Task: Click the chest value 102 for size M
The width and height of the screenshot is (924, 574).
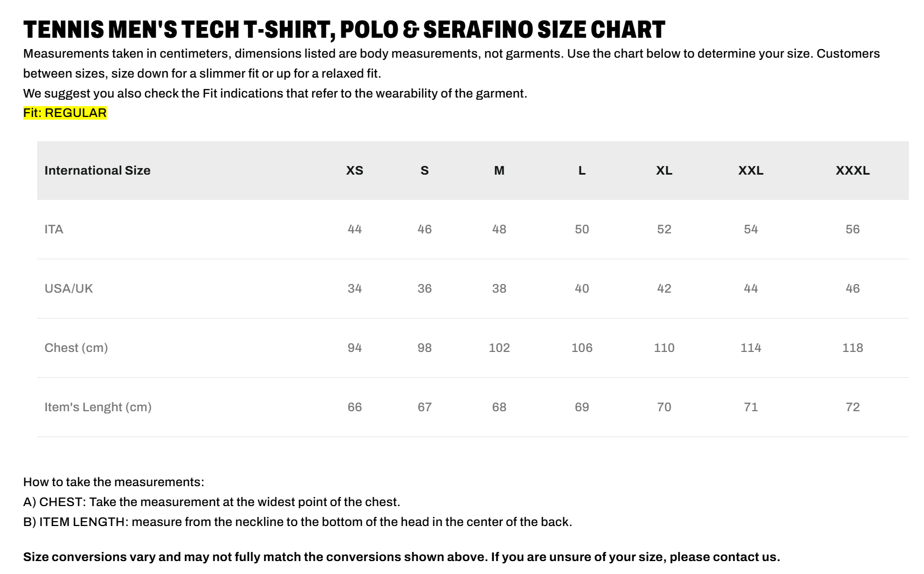Action: pos(499,348)
